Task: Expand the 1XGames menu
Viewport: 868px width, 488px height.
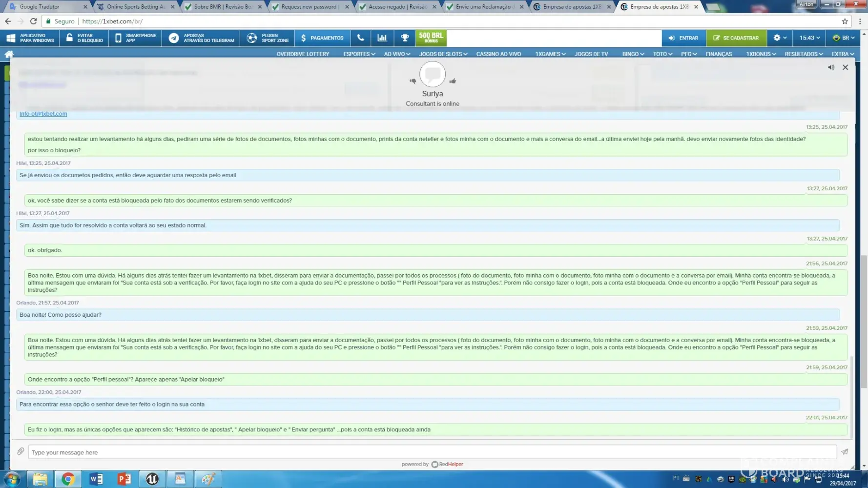Action: point(550,54)
